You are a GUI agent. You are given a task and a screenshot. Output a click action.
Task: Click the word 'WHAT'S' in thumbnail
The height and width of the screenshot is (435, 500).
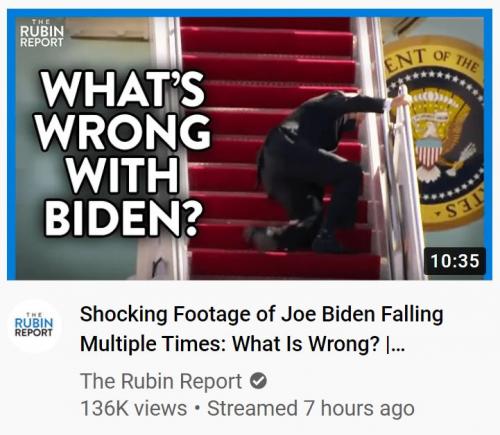click(123, 89)
